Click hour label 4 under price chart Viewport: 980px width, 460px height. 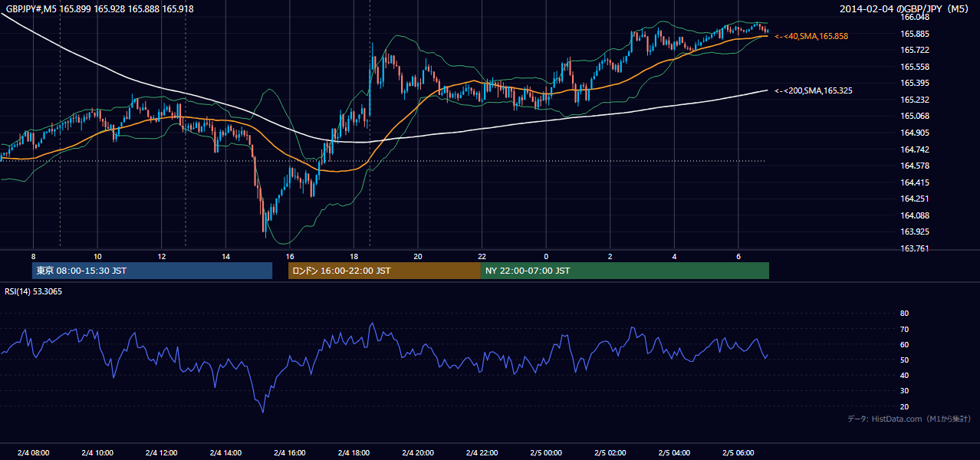click(x=674, y=255)
